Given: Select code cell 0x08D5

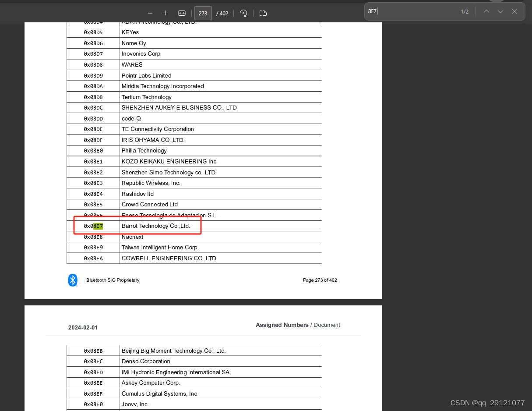Looking at the screenshot, I should 93,32.
